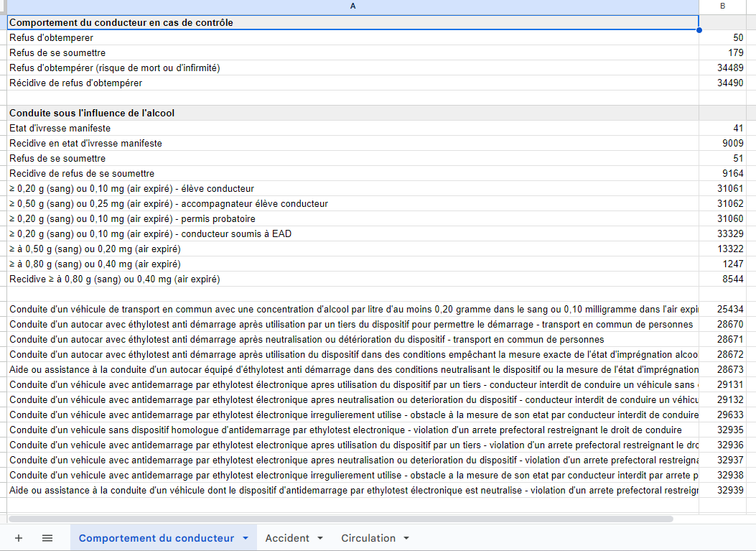756x551 pixels.
Task: Select value 29132 in column B
Action: [x=722, y=399]
